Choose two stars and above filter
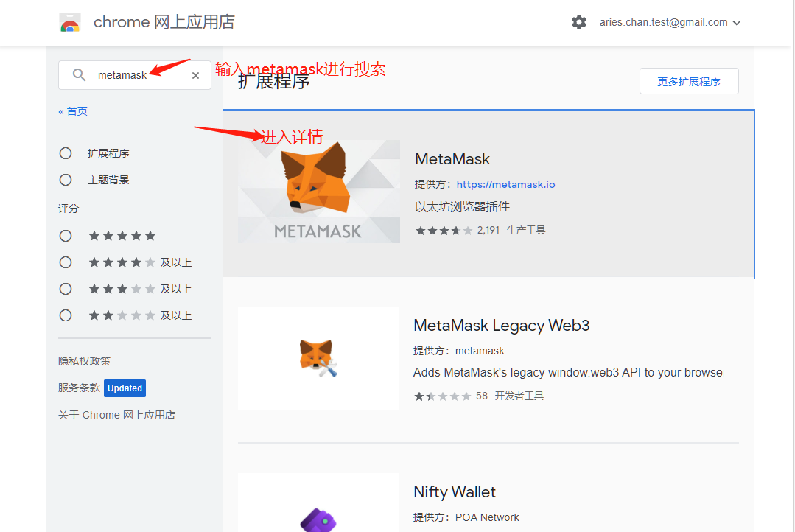This screenshot has height=532, width=795. coord(66,315)
